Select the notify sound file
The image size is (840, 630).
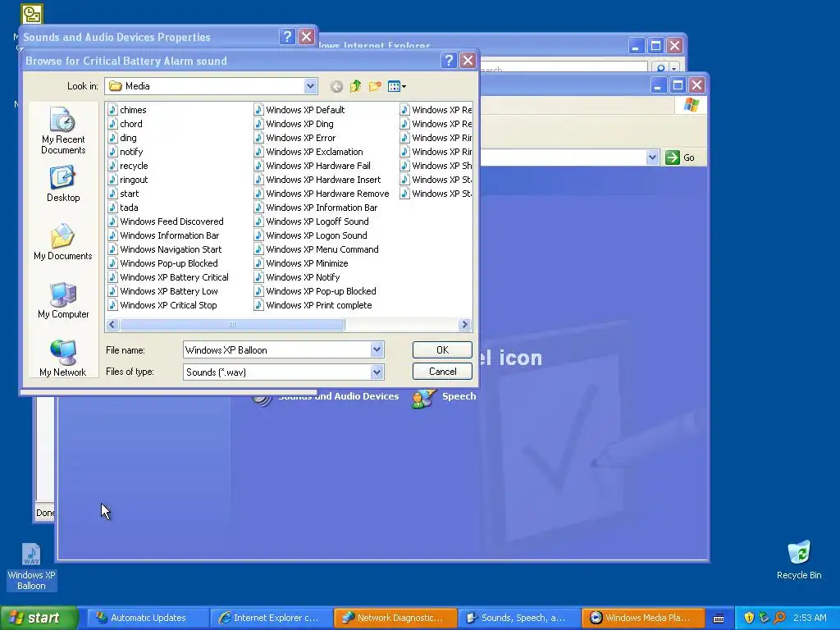(126, 152)
